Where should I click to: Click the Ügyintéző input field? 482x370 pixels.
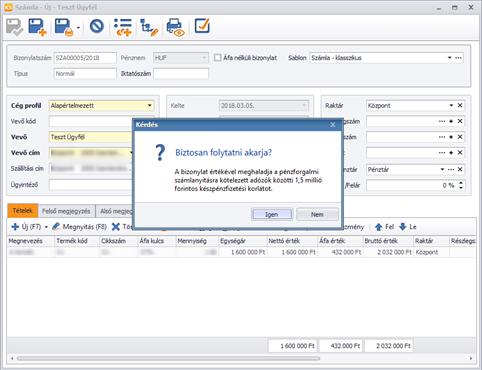(91, 185)
